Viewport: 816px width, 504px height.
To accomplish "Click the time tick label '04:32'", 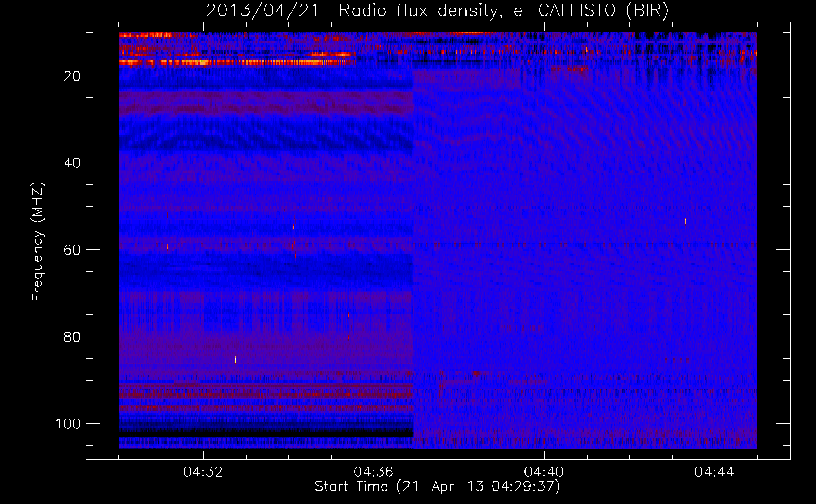I will pyautogui.click(x=203, y=472).
